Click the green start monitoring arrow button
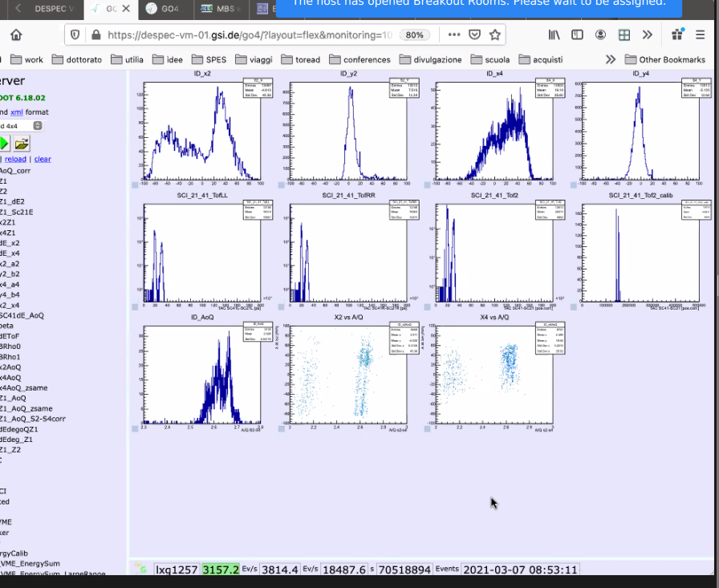The image size is (719, 588). tap(4, 144)
